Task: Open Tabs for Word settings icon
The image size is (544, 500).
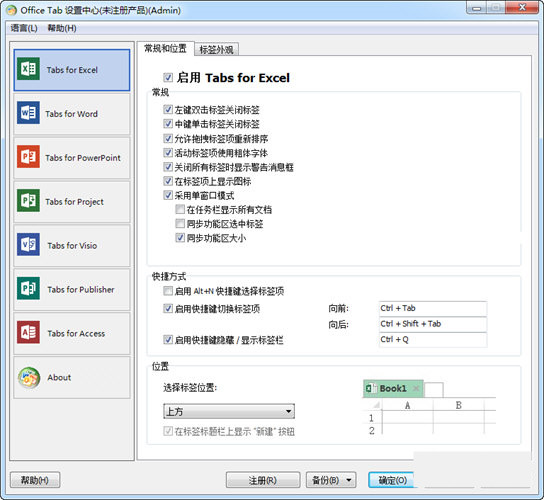Action: point(28,113)
